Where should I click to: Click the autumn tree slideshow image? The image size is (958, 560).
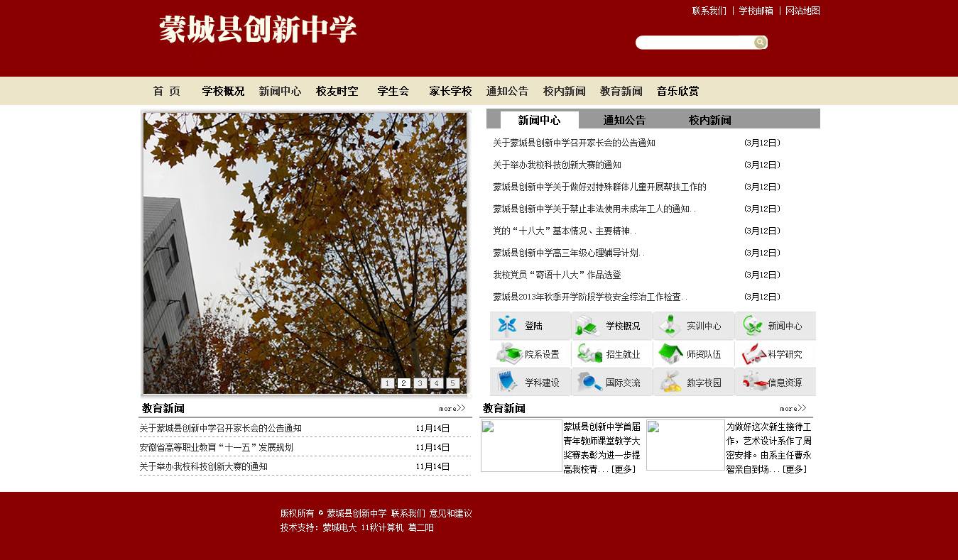tap(305, 253)
